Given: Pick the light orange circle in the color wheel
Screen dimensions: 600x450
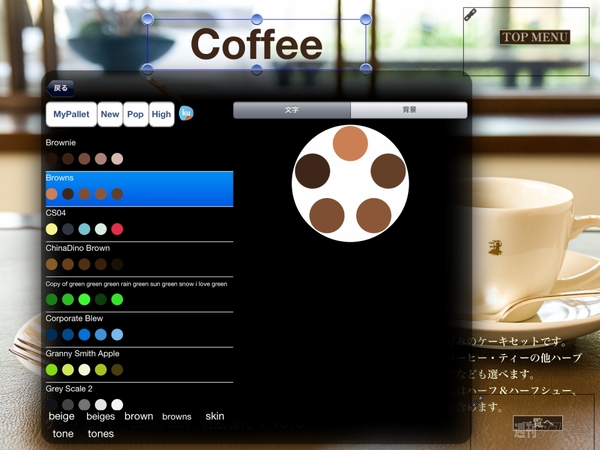Looking at the screenshot, I should 350,143.
